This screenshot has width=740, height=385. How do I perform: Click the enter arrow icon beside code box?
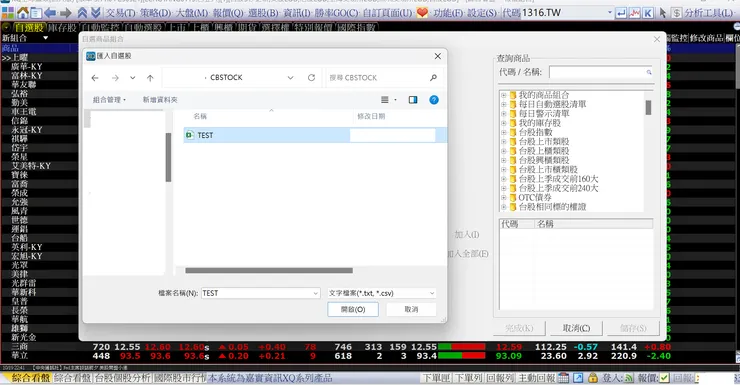click(x=622, y=13)
